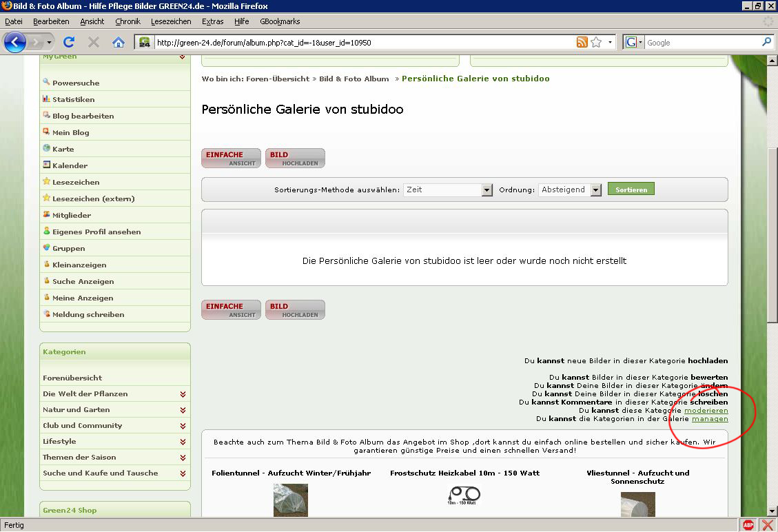Click the search magnifier icon in Google box

tap(766, 42)
